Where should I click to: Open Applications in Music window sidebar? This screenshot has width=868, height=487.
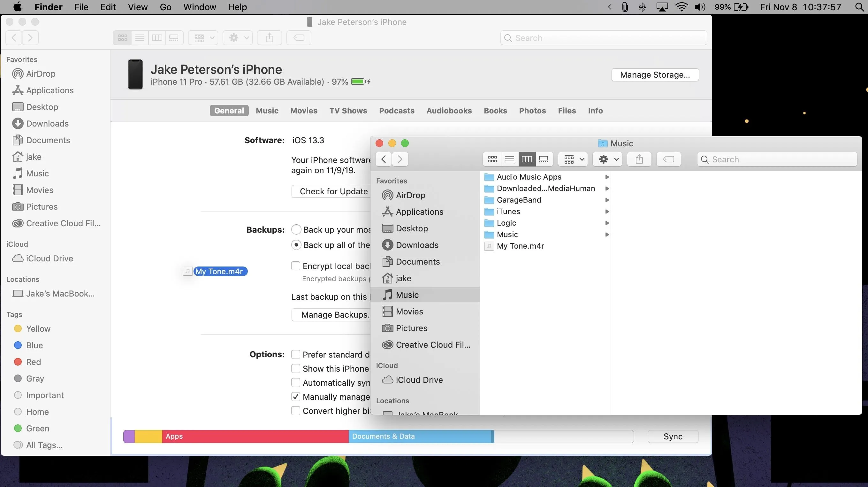(413, 212)
